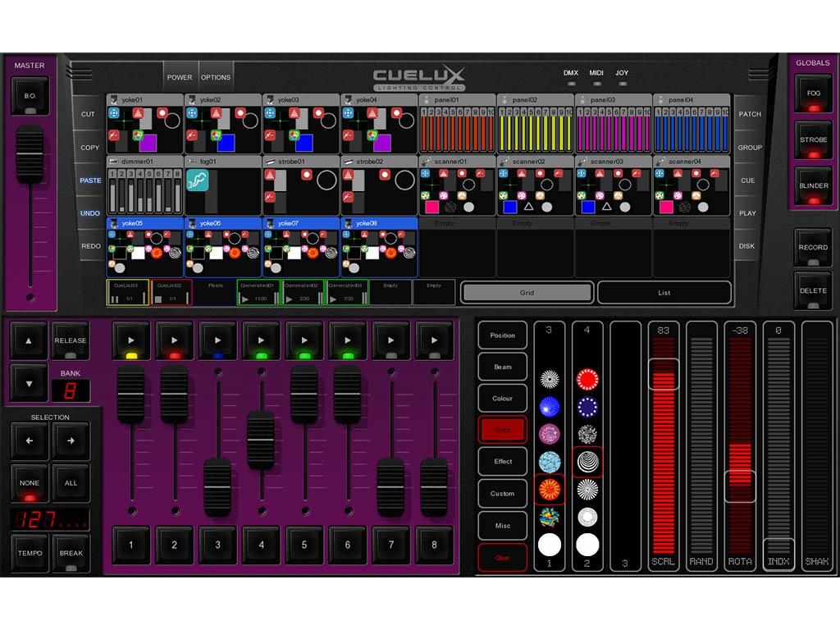
Task: Click the red Clear button
Action: tap(502, 558)
